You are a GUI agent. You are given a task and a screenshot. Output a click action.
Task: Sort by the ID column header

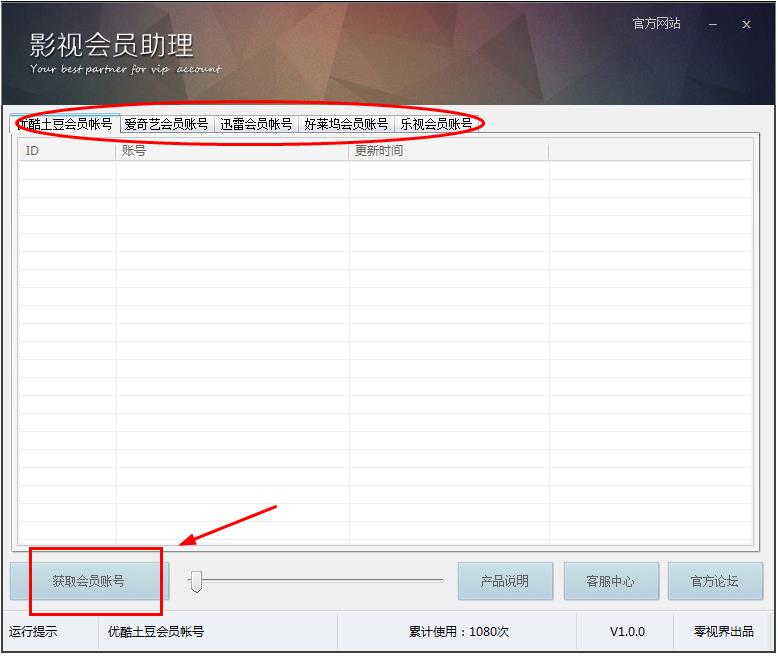[67, 151]
